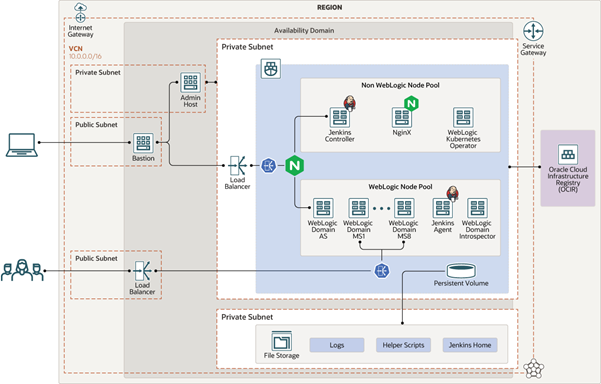
Task: Click the laptop client icon
Action: click(x=22, y=145)
